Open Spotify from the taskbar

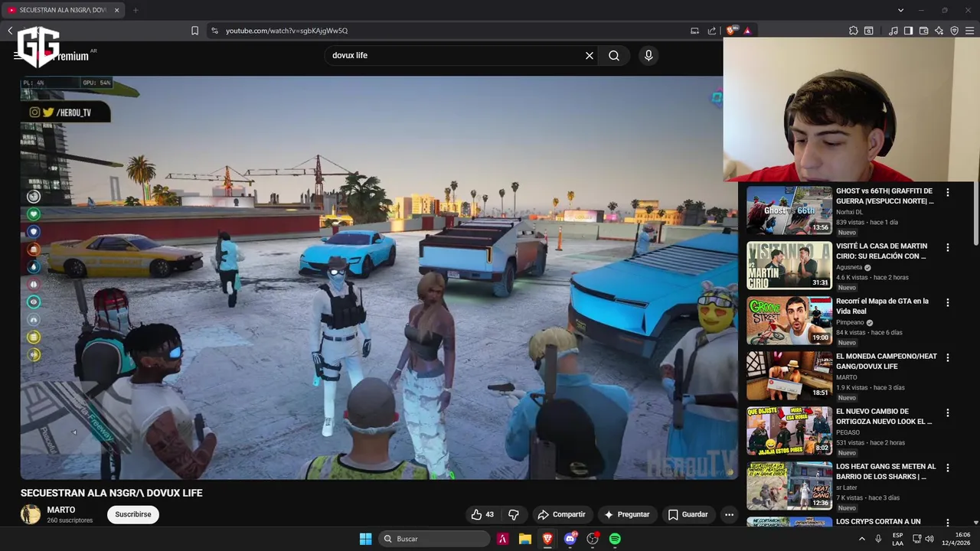[x=615, y=539]
